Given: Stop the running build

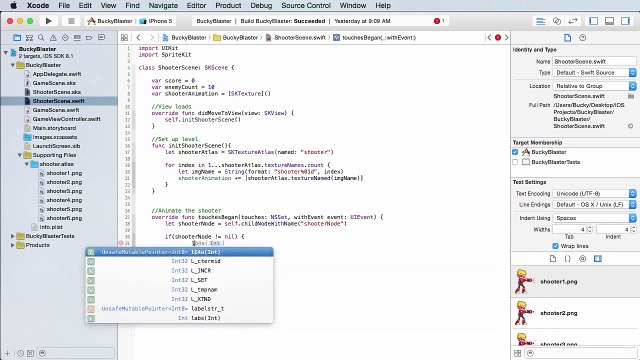Looking at the screenshot, I should (71, 21).
